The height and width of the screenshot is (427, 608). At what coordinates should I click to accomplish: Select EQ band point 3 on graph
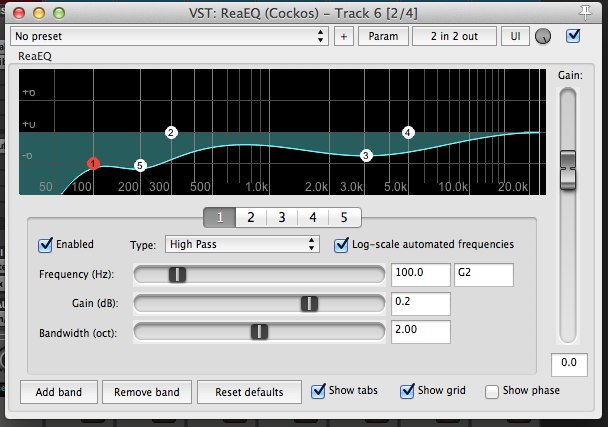click(x=366, y=155)
